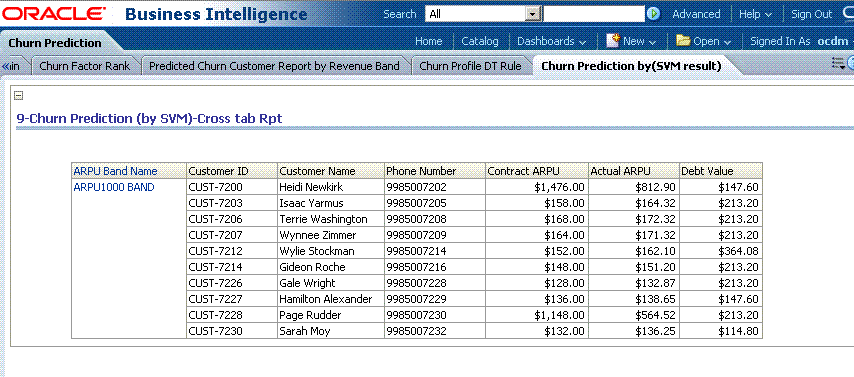Select the CUST-7203 cell
The width and height of the screenshot is (854, 377).
[231, 203]
